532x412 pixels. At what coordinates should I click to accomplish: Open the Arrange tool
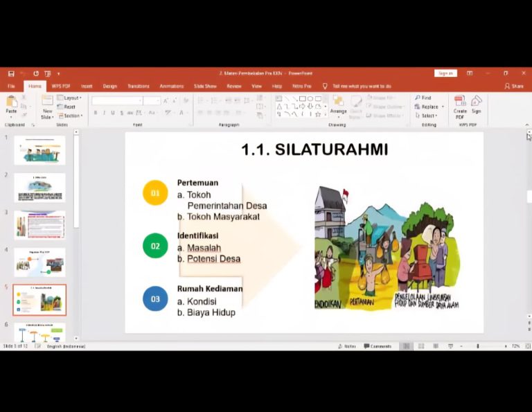[x=338, y=105]
